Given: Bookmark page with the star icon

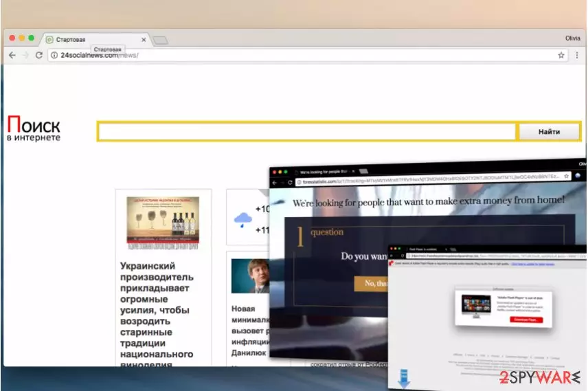Looking at the screenshot, I should 561,55.
